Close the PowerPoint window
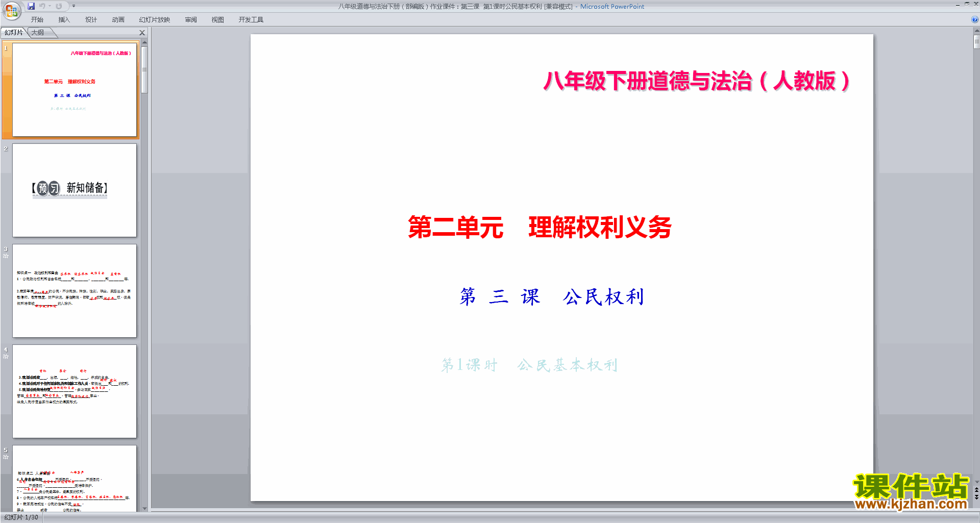This screenshot has width=980, height=523. pyautogui.click(x=976, y=4)
